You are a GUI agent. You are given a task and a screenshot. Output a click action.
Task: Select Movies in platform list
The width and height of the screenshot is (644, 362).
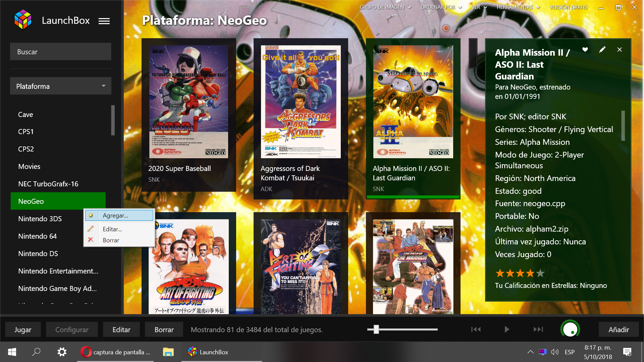(x=58, y=167)
